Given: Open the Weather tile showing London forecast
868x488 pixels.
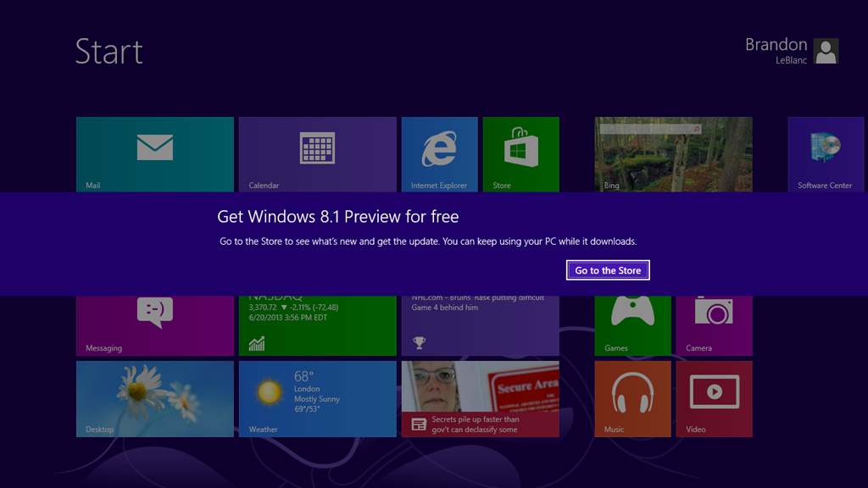Looking at the screenshot, I should pos(317,398).
